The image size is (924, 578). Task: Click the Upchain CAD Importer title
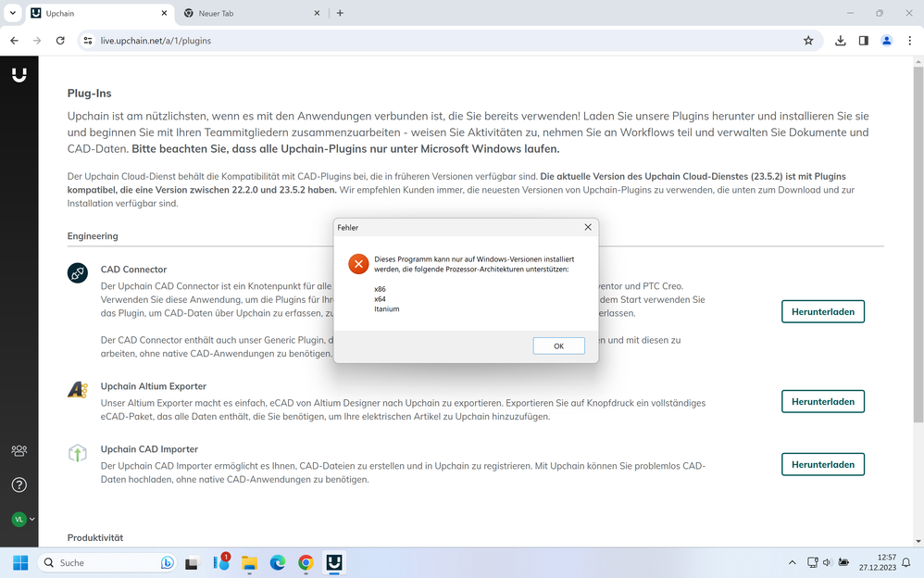pyautogui.click(x=149, y=449)
